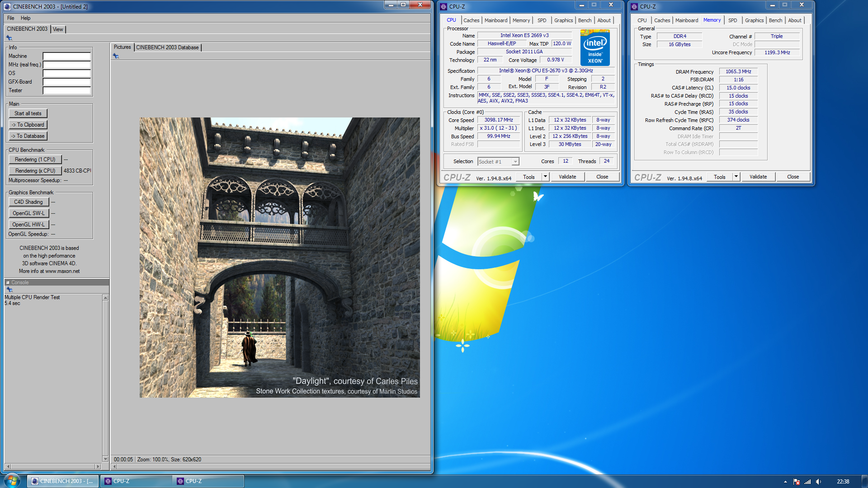Click the 4833 CB-CPU score value
This screenshot has height=488, width=868.
77,171
